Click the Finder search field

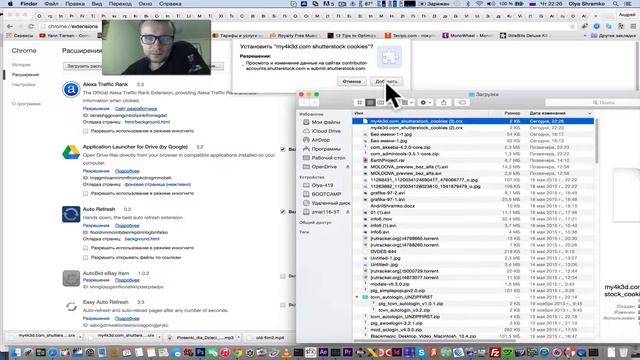[x=593, y=102]
